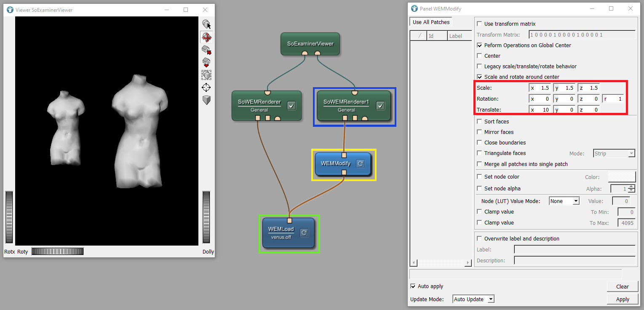Screen dimensions: 644x310
Task: Enable the Use transform matrix checkbox
Action: pos(479,24)
